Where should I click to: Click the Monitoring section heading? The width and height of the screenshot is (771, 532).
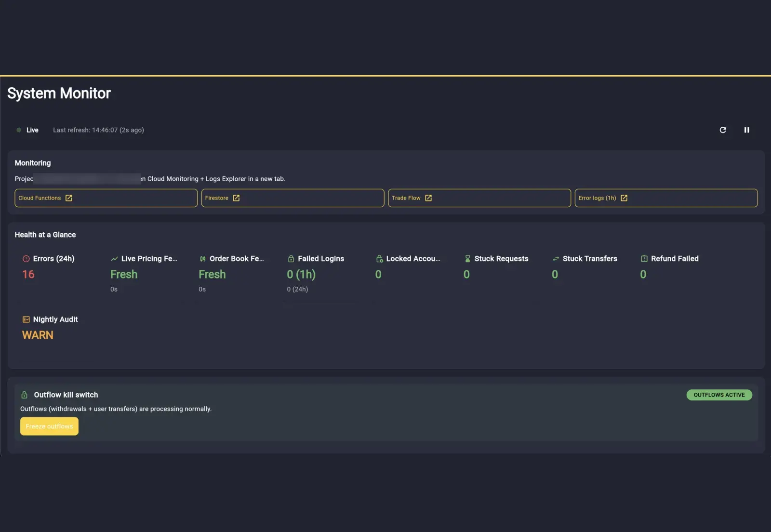[33, 163]
